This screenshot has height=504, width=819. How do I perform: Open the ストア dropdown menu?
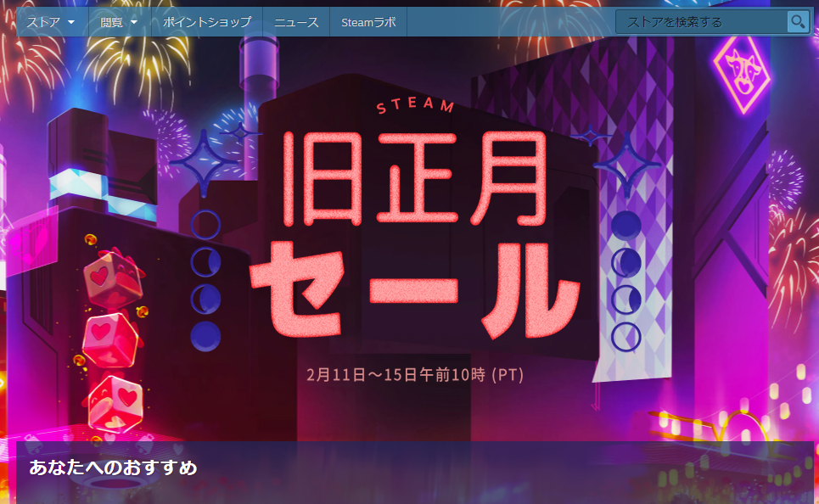tap(51, 22)
